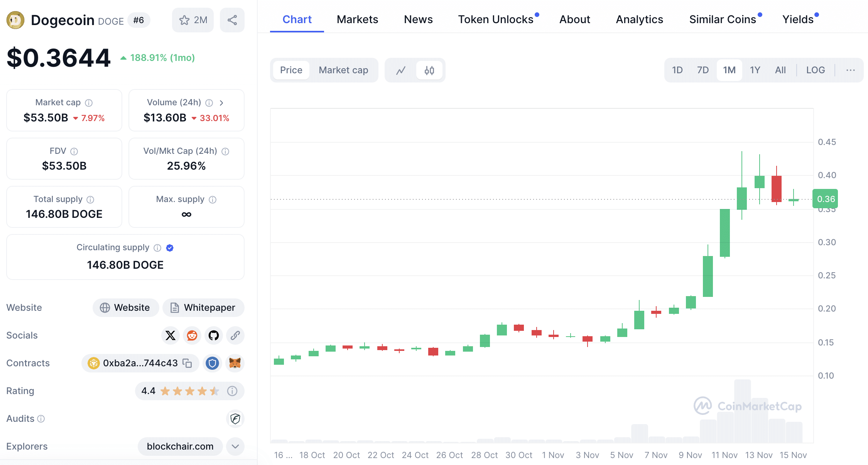Switch to line chart view
Viewport: 868px width, 465px height.
[x=401, y=70]
